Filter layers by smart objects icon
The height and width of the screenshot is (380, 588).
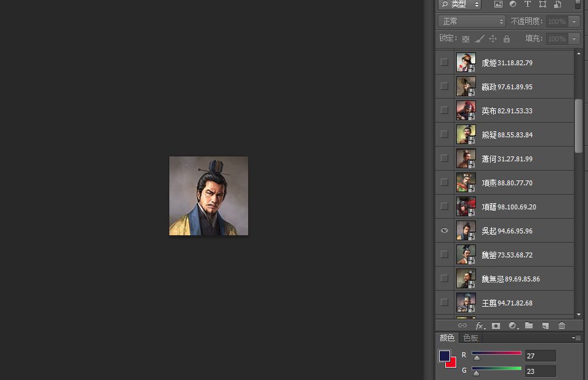[558, 4]
